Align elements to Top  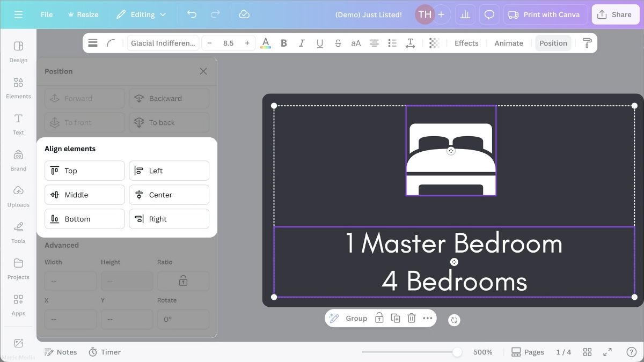click(85, 171)
